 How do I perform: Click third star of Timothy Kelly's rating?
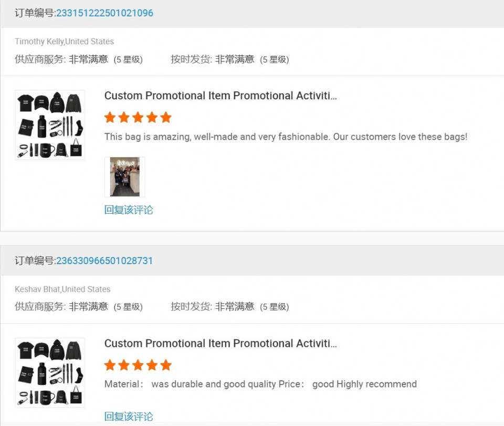(138, 117)
